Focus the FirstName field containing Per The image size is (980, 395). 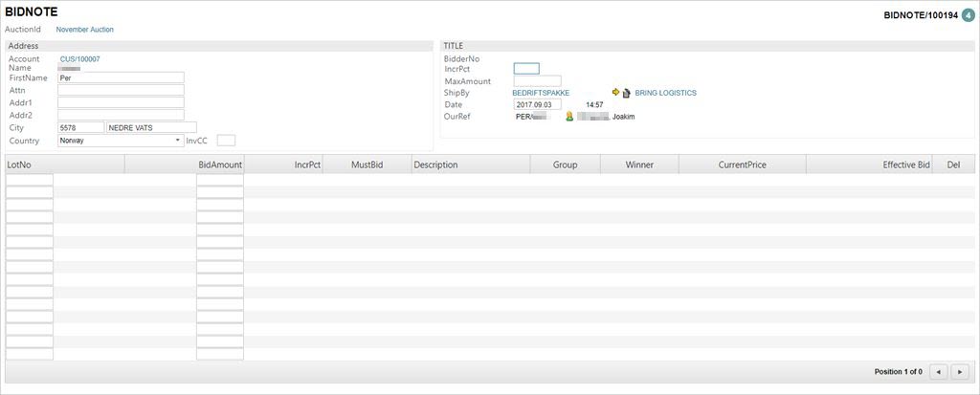click(121, 77)
